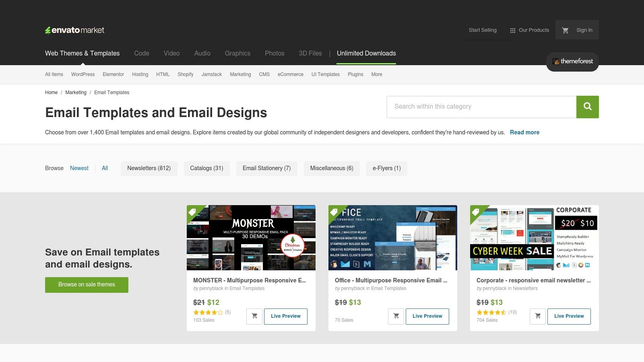Screen dimensions: 644x362
Task: Open the Hosting category
Action: [140, 74]
